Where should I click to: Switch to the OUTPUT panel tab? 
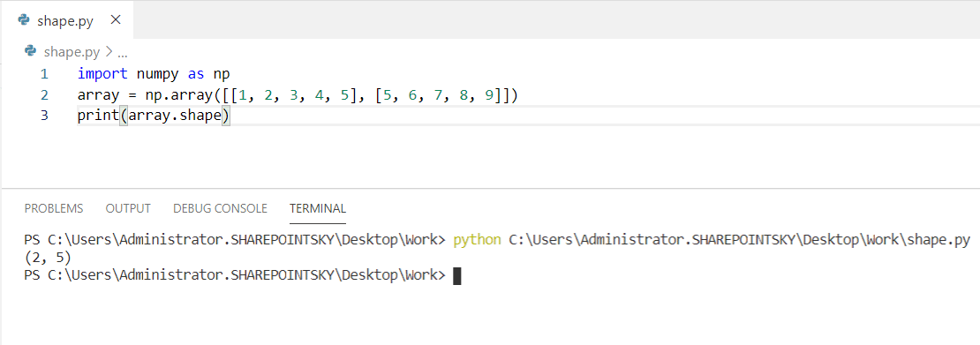click(128, 208)
